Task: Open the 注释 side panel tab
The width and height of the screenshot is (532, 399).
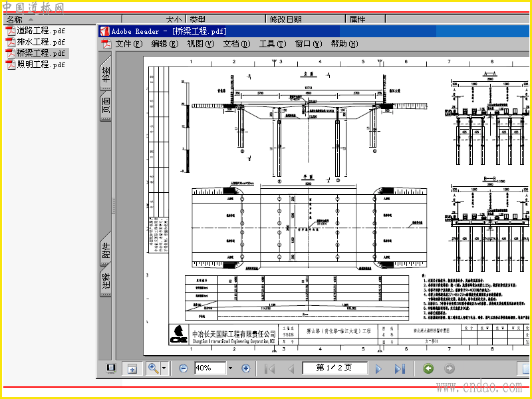Action: (106, 281)
